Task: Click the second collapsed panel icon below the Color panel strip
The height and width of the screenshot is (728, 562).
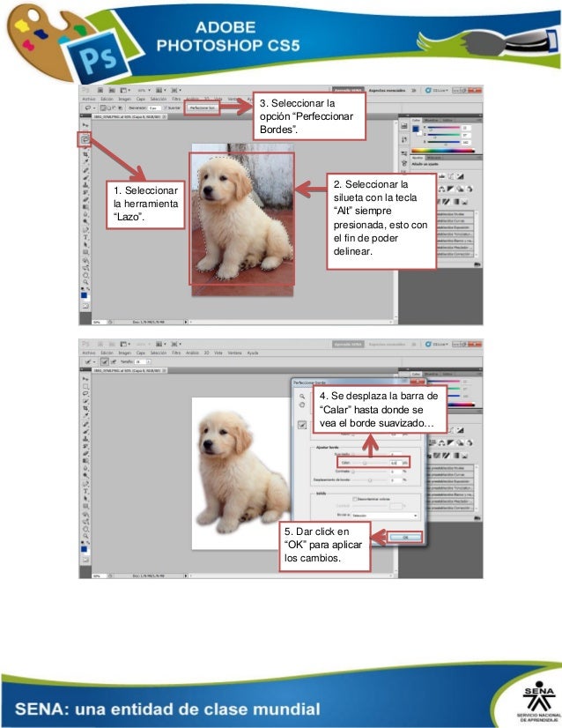Action: (404, 140)
